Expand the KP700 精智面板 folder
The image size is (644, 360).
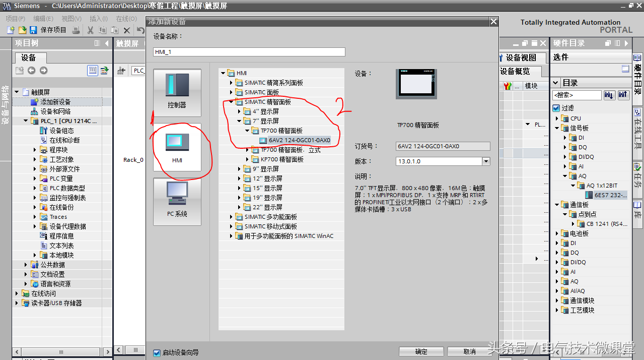[247, 159]
